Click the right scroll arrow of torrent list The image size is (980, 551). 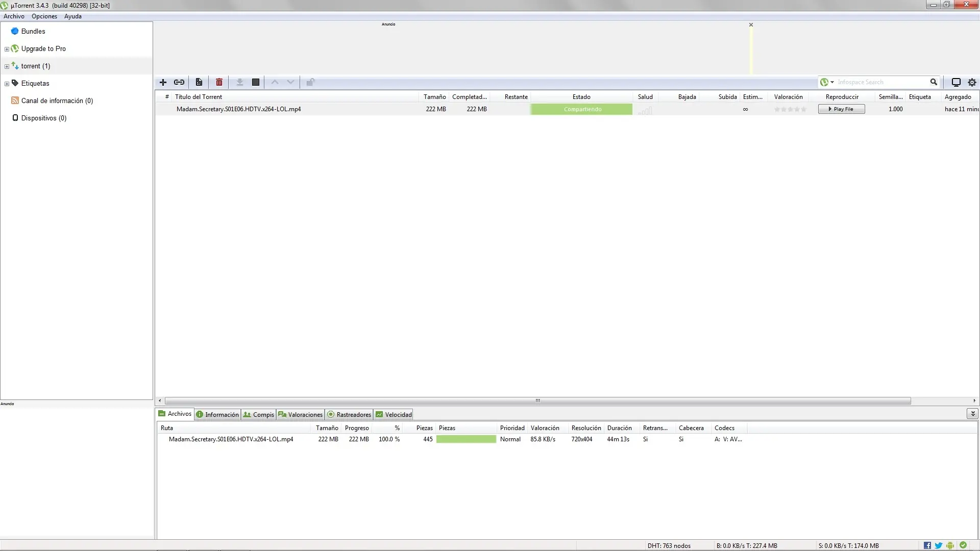(x=974, y=400)
